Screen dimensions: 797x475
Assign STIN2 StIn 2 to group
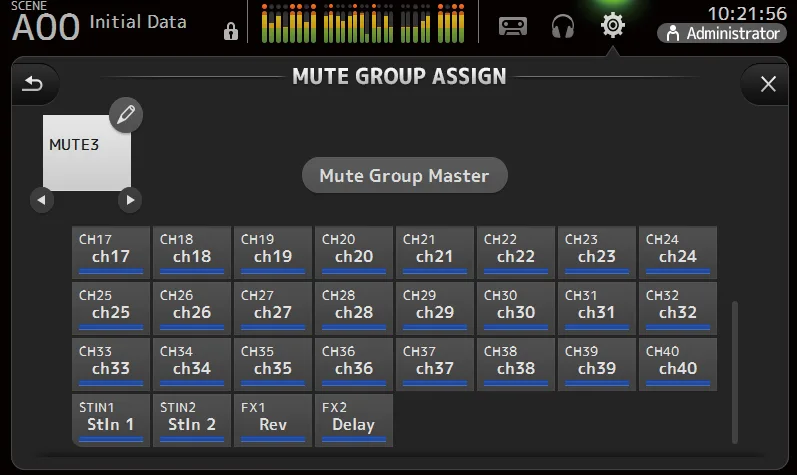192,420
